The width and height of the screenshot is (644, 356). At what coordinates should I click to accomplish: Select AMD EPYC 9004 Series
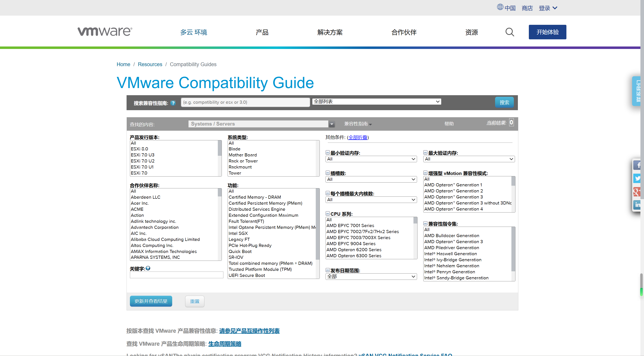[370, 244]
